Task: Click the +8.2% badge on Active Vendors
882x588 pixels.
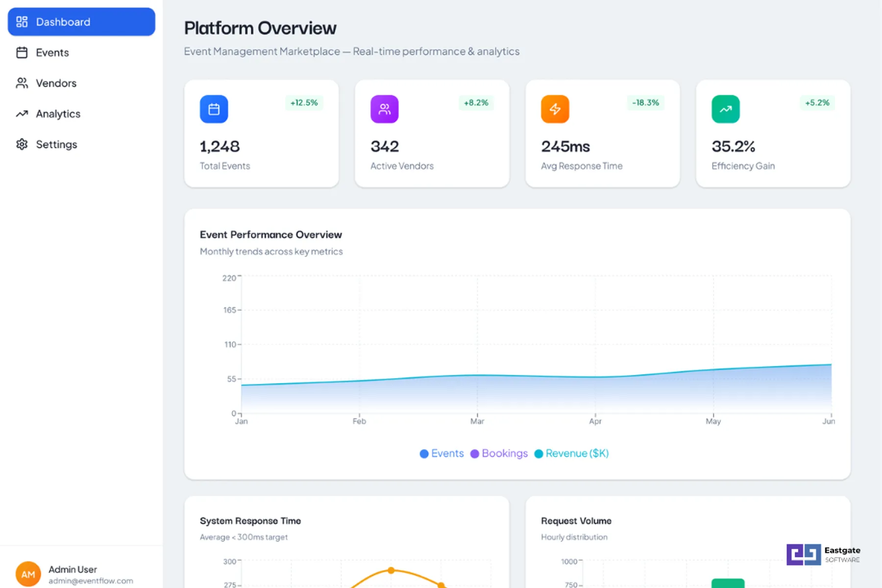Action: pyautogui.click(x=476, y=102)
